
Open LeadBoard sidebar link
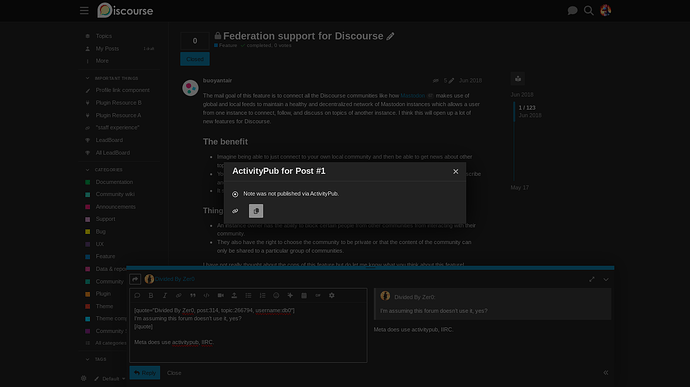point(109,140)
